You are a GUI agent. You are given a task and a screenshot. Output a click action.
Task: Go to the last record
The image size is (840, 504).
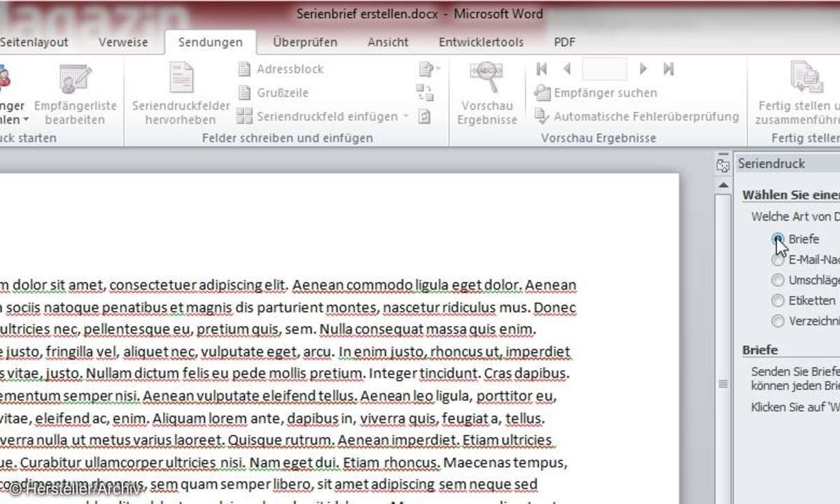pos(668,69)
